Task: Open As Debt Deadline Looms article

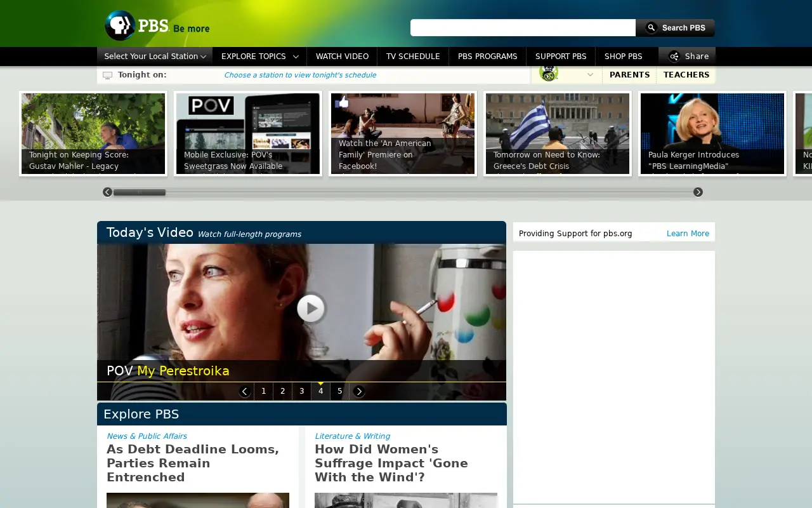Action: tap(193, 463)
